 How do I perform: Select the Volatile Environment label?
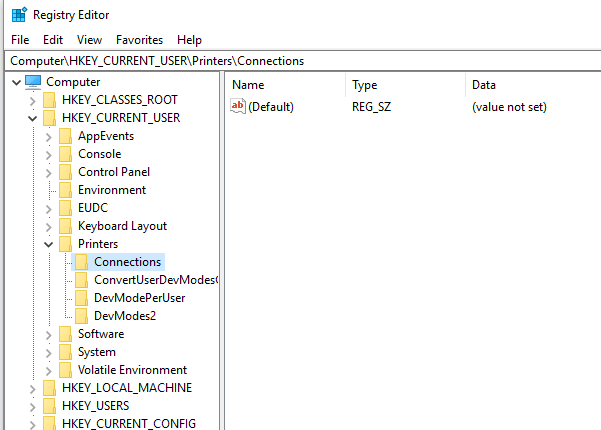(x=132, y=370)
